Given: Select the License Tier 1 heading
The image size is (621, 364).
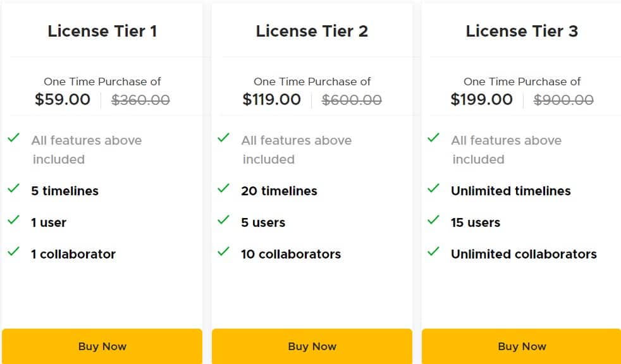Looking at the screenshot, I should click(102, 31).
